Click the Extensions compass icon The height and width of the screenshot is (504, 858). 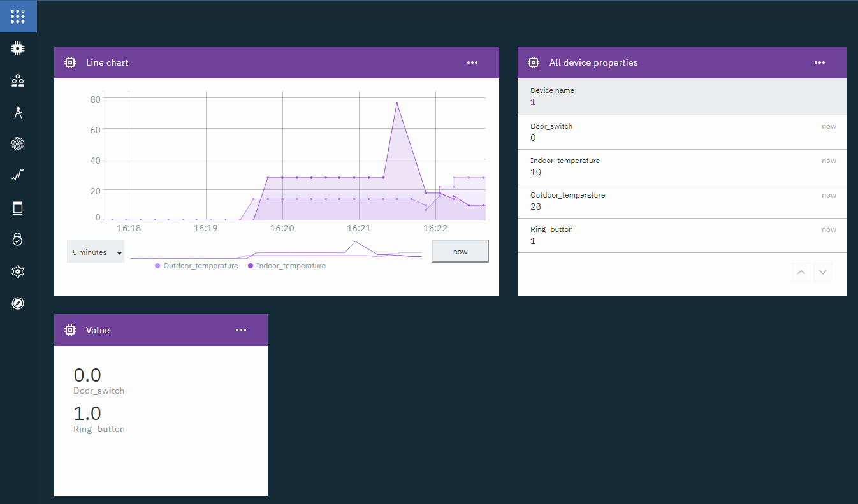(18, 303)
